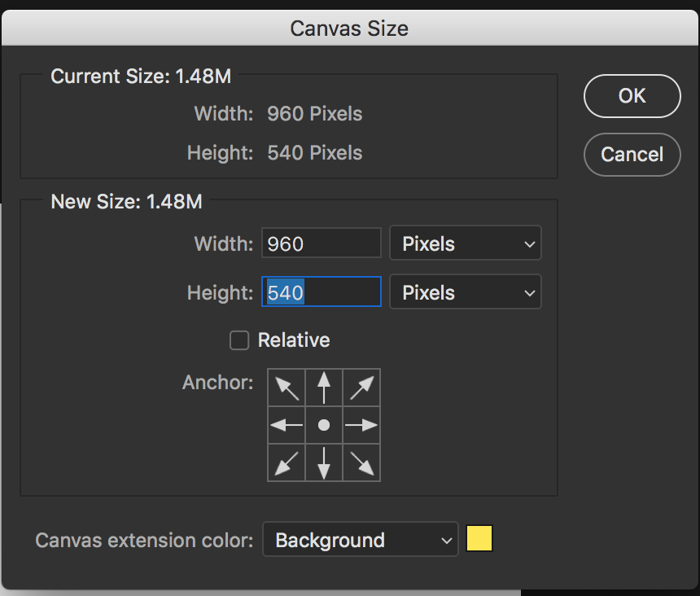The height and width of the screenshot is (596, 700).
Task: Click the Canvas Size title bar
Action: point(350,28)
